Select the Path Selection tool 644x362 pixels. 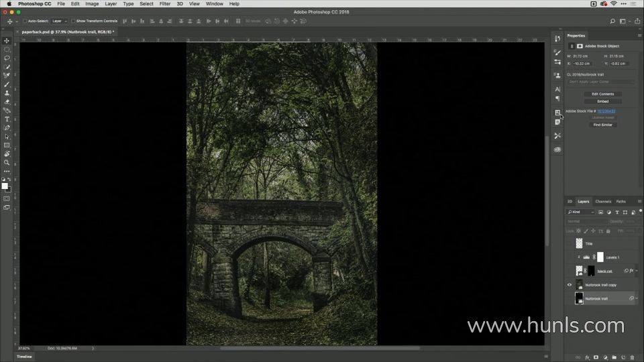pyautogui.click(x=7, y=136)
